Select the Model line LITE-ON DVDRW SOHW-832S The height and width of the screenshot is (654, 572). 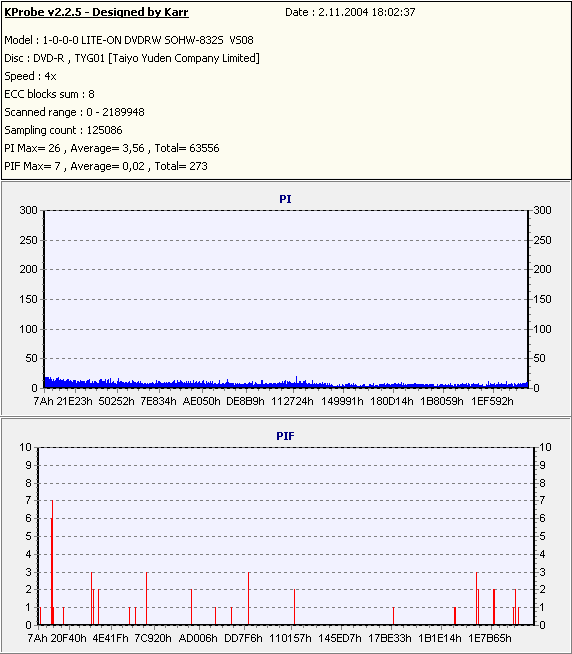129,40
